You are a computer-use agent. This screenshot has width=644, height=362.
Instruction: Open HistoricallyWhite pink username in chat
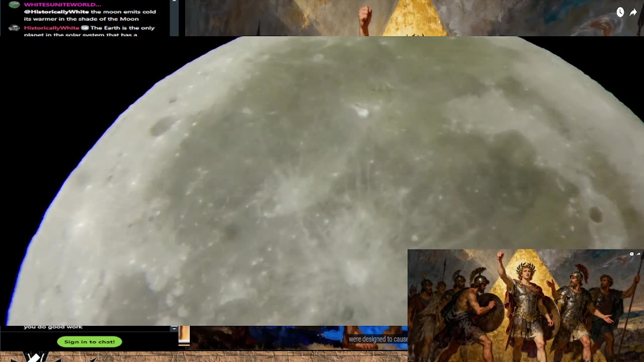[x=52, y=28]
